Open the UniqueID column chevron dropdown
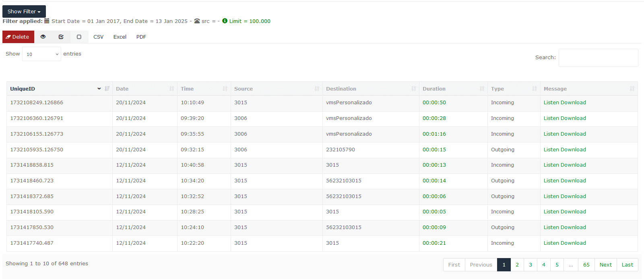 click(99, 89)
